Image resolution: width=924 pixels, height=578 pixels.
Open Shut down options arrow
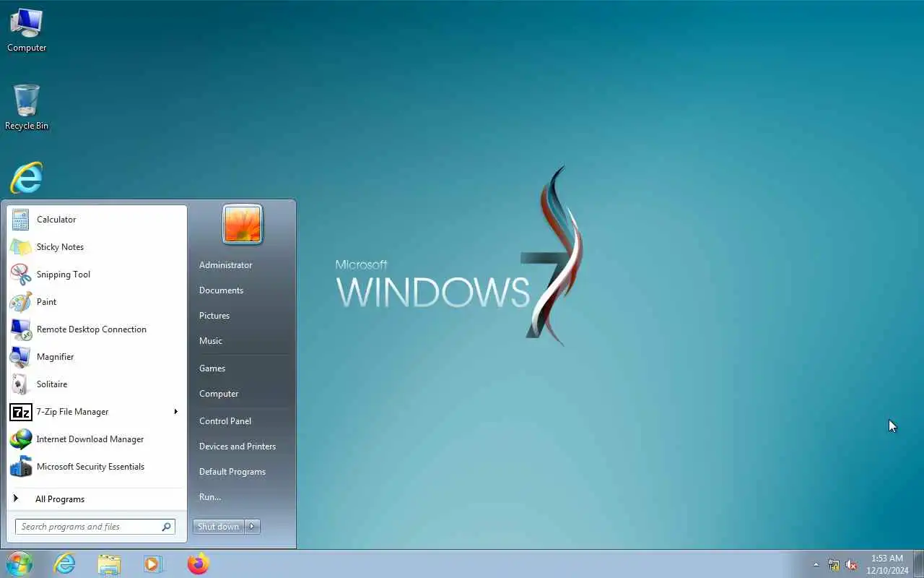point(252,527)
